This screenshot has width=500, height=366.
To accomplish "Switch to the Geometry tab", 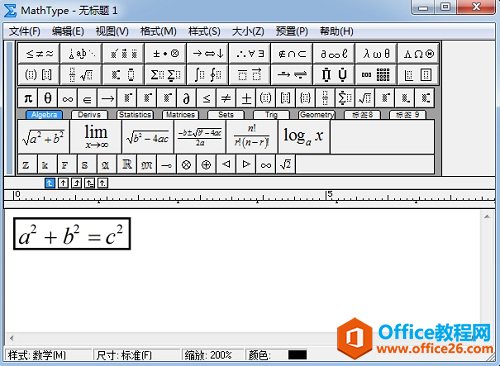I will tap(317, 115).
